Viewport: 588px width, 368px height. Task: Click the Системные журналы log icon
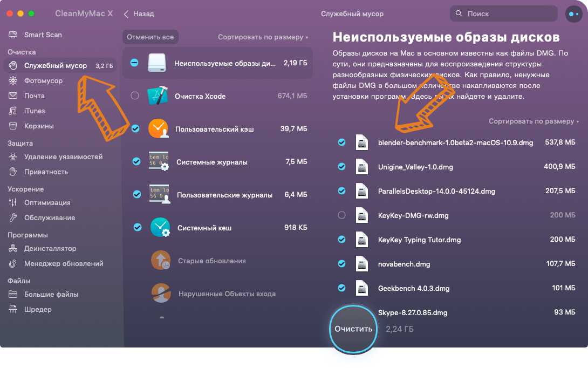click(x=159, y=162)
